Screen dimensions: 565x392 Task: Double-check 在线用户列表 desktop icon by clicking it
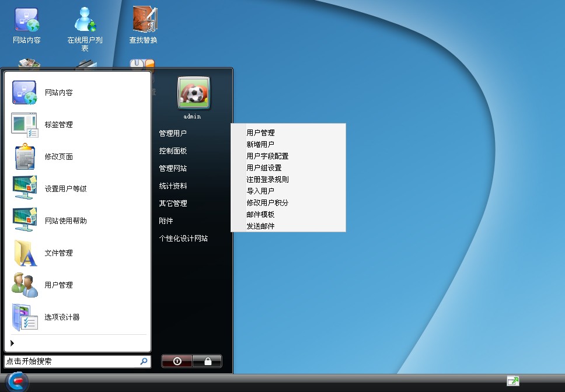click(85, 20)
